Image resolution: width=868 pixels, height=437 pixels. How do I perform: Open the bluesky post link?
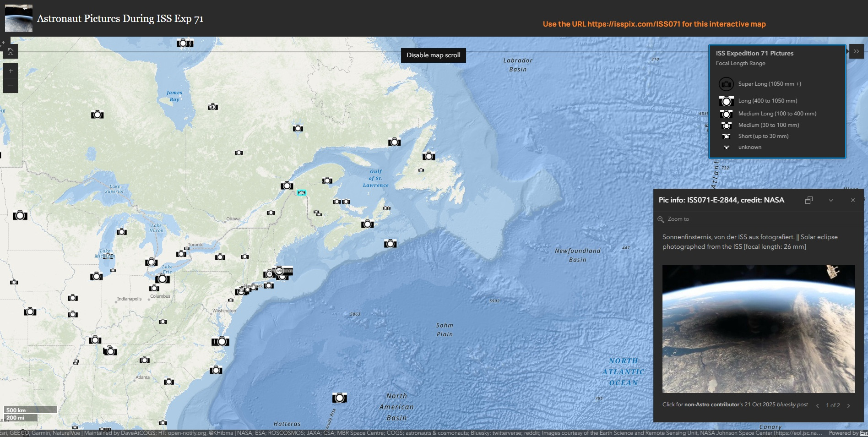point(792,404)
